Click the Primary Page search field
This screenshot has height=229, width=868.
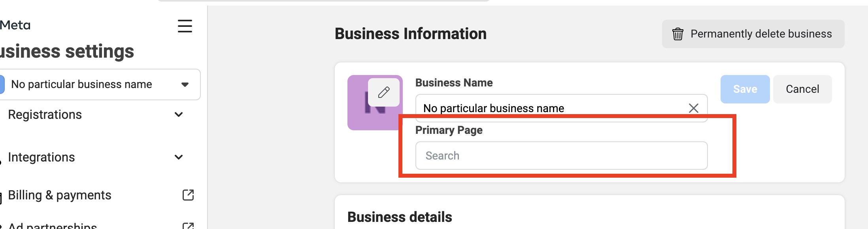(561, 156)
